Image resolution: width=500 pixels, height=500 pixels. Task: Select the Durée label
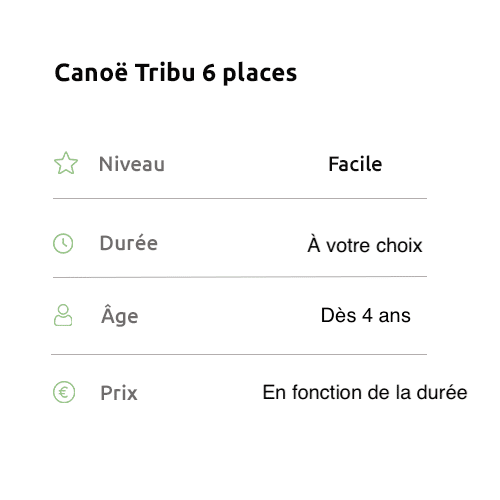(129, 243)
